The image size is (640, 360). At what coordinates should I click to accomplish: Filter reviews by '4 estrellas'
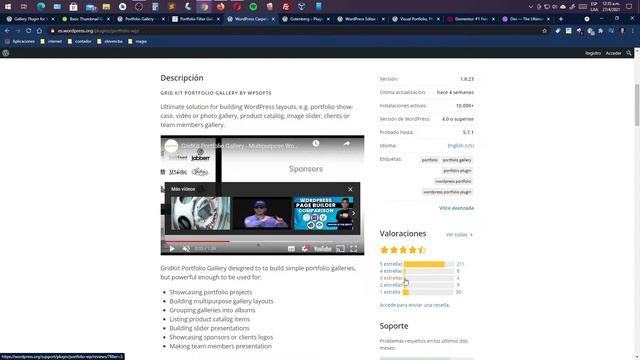(x=391, y=271)
